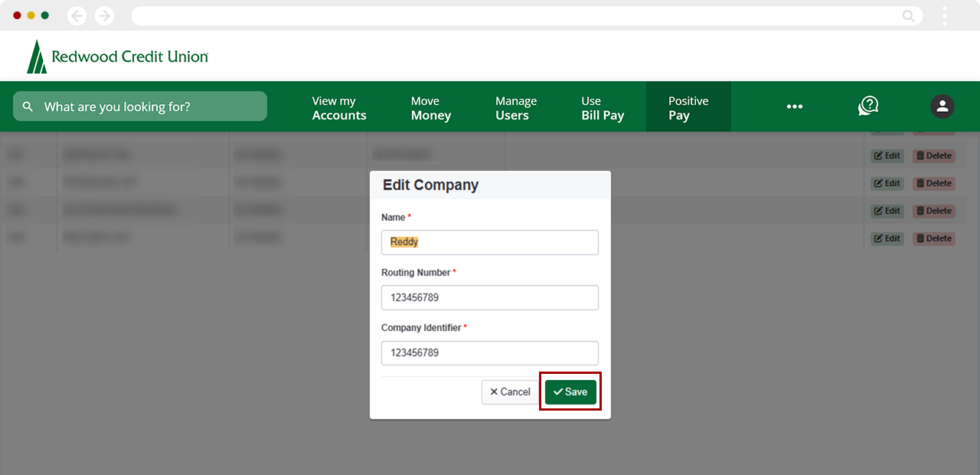Click the browser back arrow
Image resolution: width=980 pixels, height=475 pixels.
[77, 15]
